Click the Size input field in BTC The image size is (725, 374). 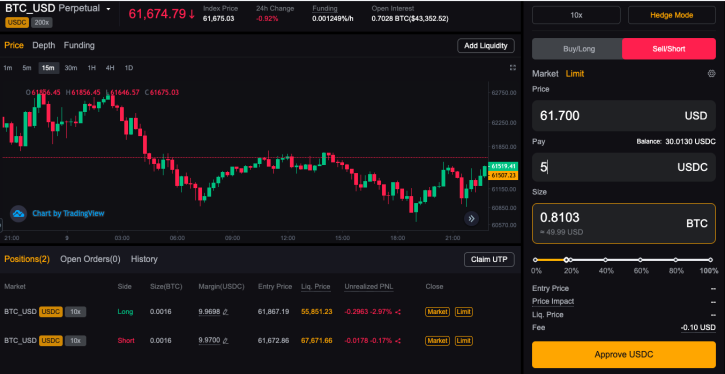(624, 224)
